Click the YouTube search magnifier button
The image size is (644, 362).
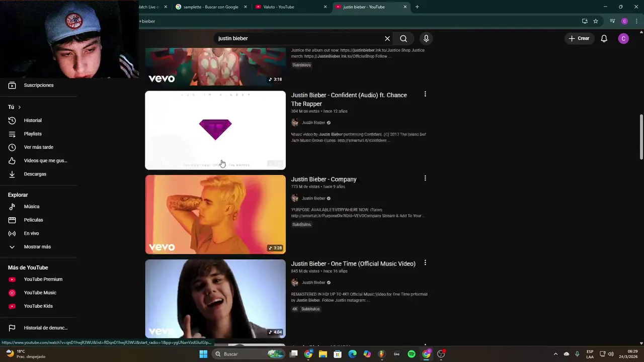404,38
